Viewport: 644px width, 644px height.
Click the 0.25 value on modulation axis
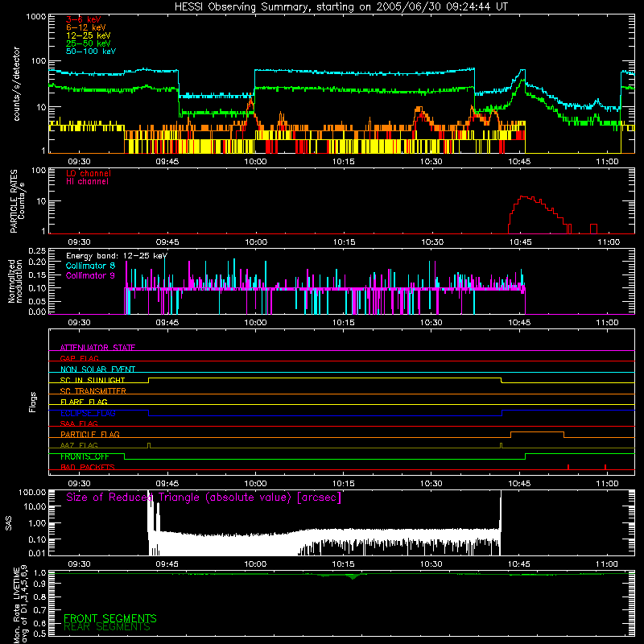click(37, 250)
